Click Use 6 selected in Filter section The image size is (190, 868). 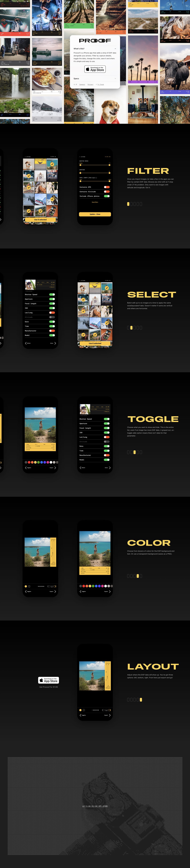click(x=40, y=220)
